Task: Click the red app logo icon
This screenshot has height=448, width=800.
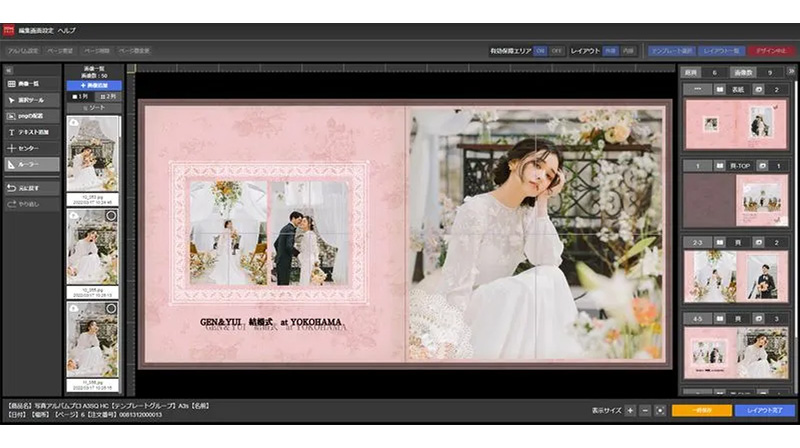Action: click(x=9, y=31)
